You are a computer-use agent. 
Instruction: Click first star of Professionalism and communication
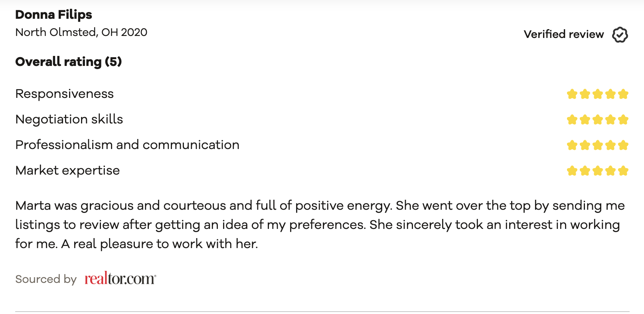(572, 145)
